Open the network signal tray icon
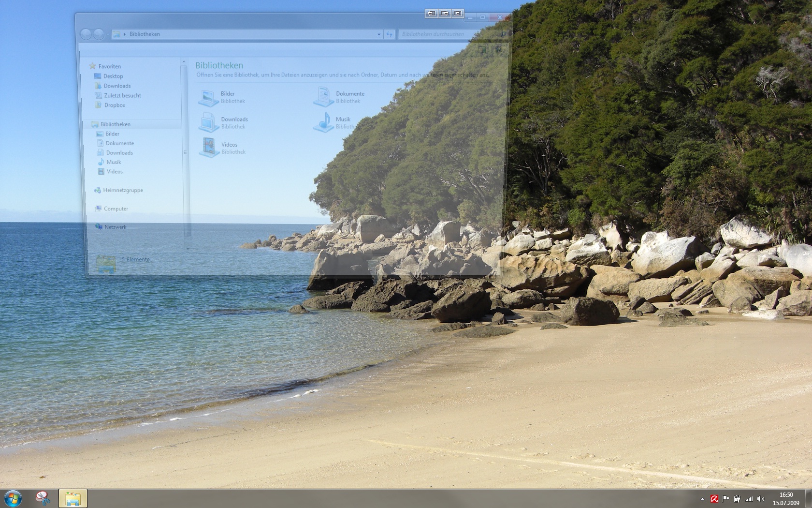Image resolution: width=812 pixels, height=508 pixels. 749,499
